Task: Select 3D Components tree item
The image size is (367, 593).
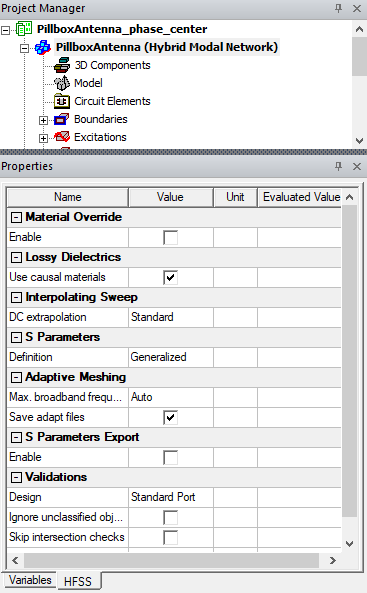Action: point(112,65)
